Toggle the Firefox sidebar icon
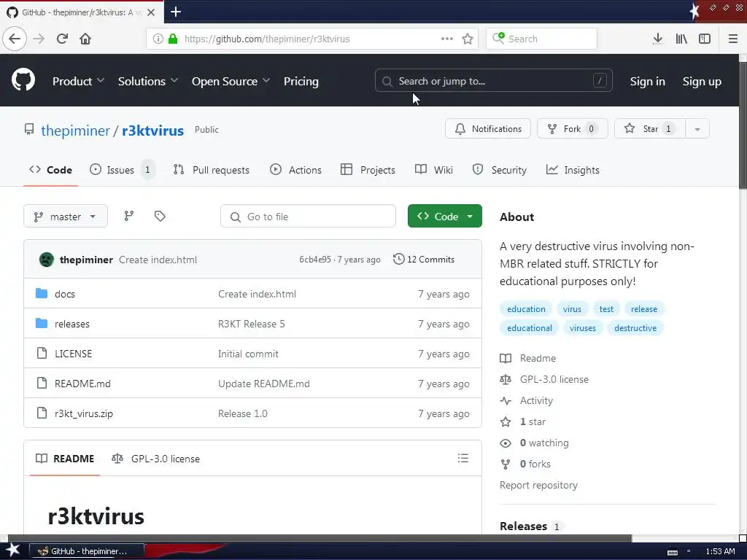The width and height of the screenshot is (747, 560). coord(705,39)
